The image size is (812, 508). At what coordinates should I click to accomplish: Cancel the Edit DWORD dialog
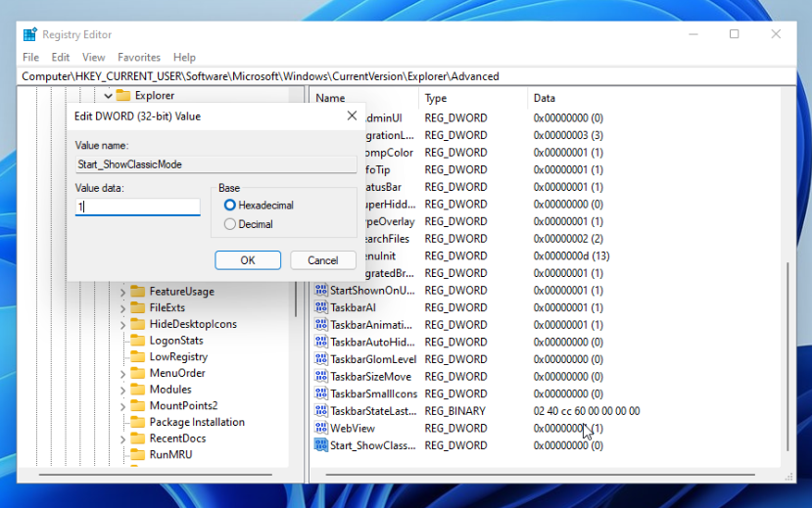tap(322, 260)
